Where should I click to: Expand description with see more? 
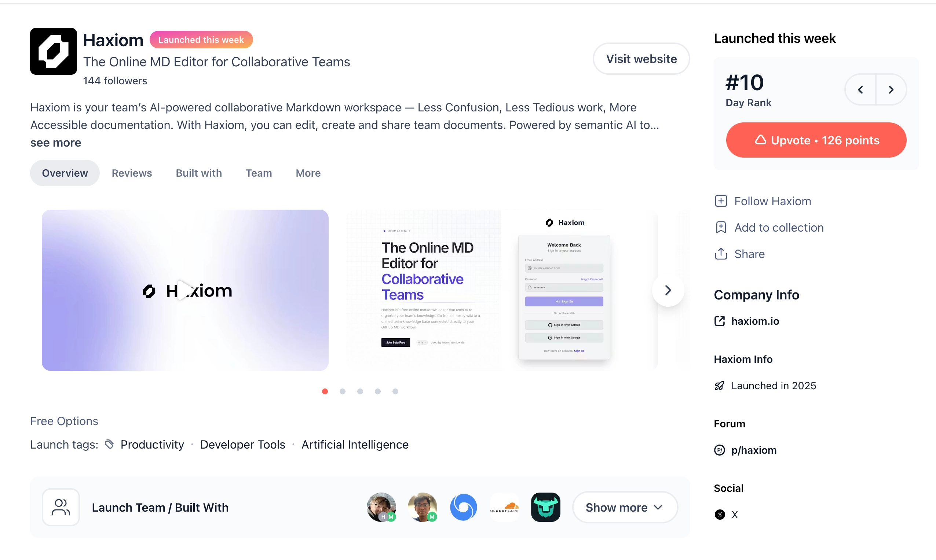(x=56, y=143)
